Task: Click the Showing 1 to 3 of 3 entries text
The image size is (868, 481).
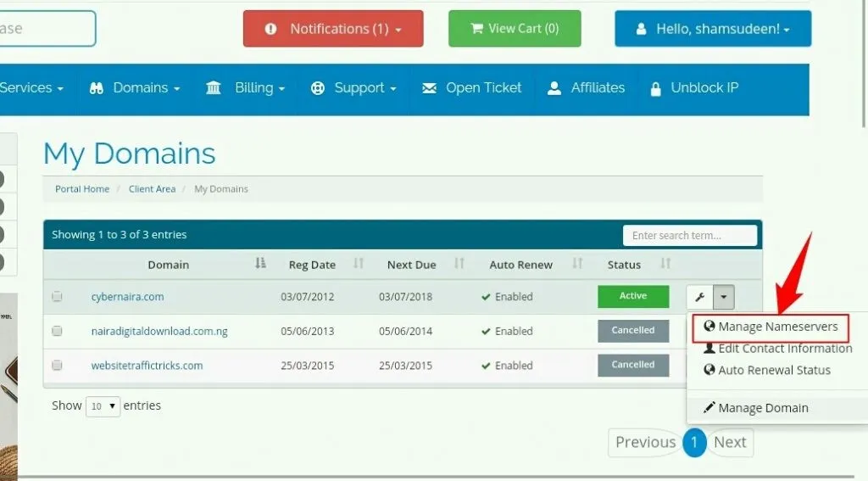Action: [119, 234]
